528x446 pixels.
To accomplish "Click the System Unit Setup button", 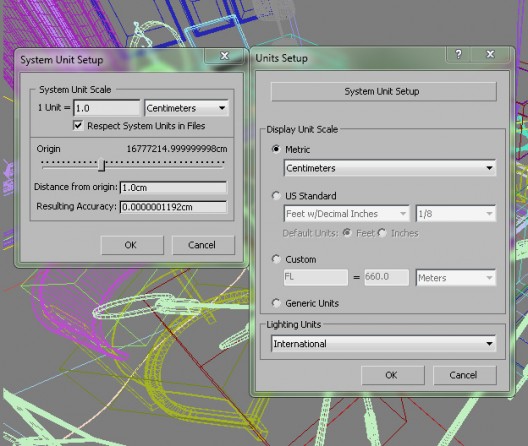I will point(384,91).
